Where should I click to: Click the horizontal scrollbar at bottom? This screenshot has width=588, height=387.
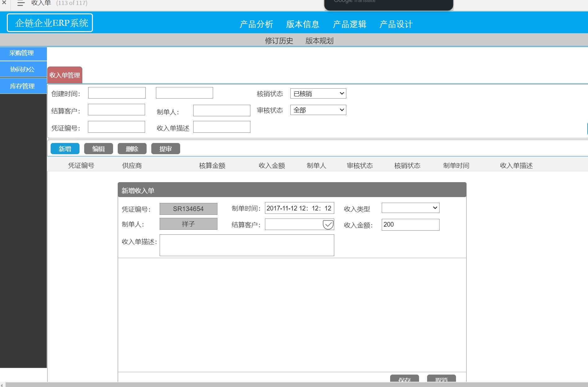click(297, 385)
